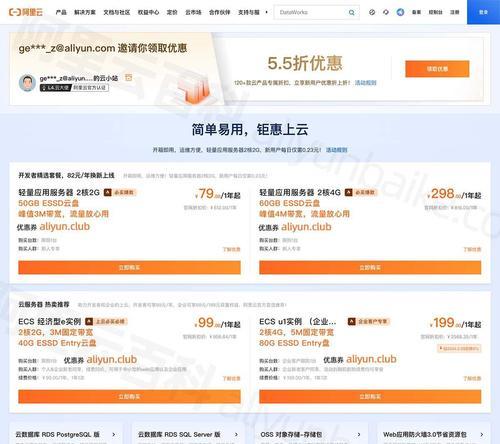The image size is (500, 444).
Task: Click the 298 per year price
Action: (454, 194)
